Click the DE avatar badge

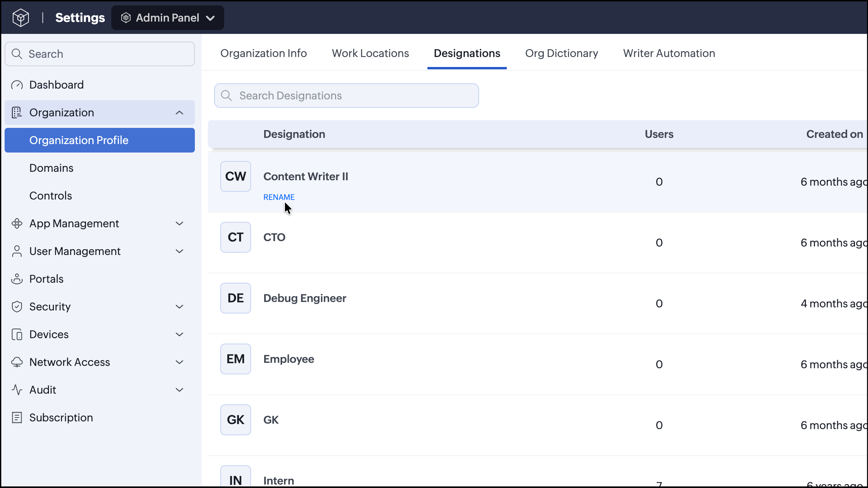(236, 298)
